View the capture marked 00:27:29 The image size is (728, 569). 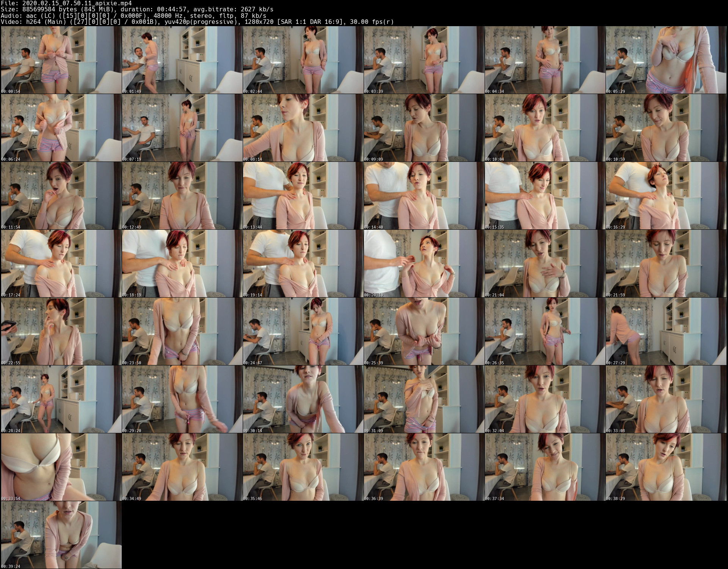(x=666, y=331)
